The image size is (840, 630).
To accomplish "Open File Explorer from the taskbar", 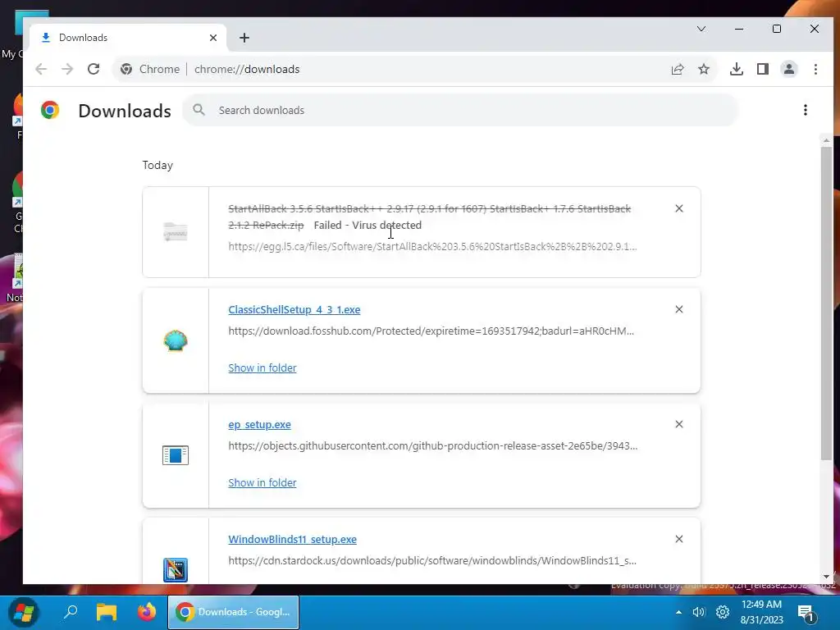I will (x=107, y=612).
